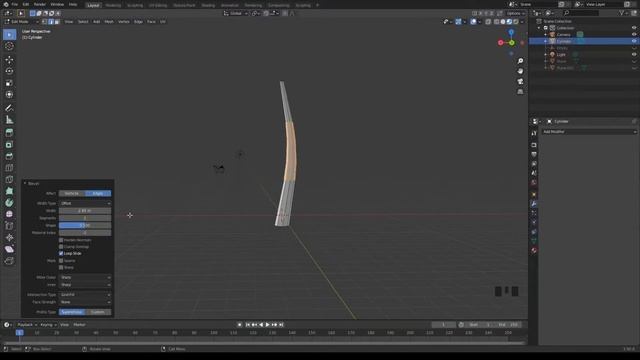Open the Edit Mode dropdown
This screenshot has width=640, height=360.
click(x=21, y=22)
